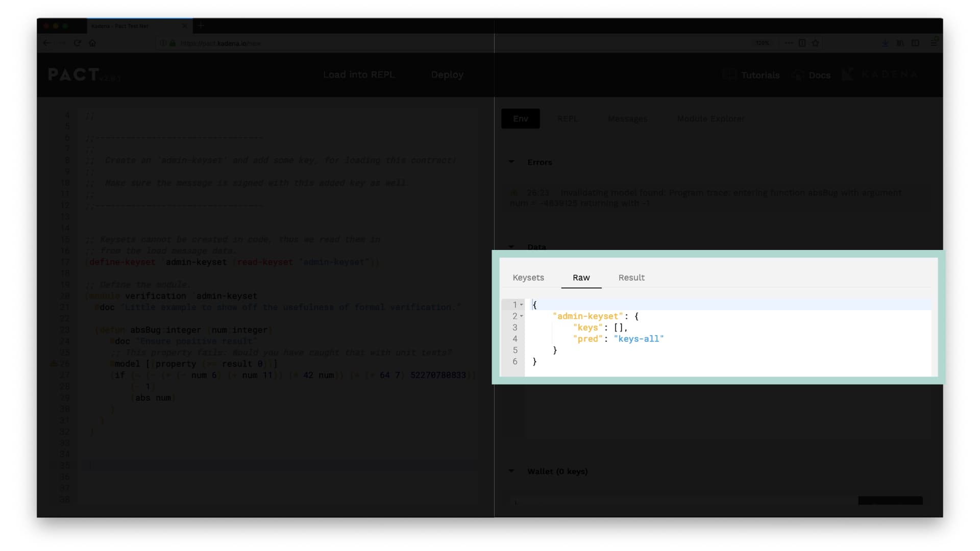Viewport: 980px width, 551px height.
Task: Click the warning icon beside error 26:23
Action: [x=514, y=193]
